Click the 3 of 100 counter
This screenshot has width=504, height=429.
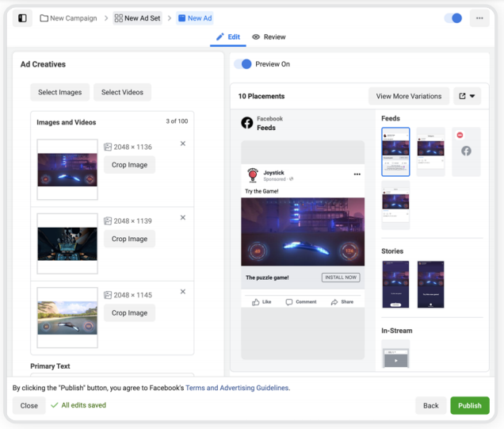click(x=177, y=121)
